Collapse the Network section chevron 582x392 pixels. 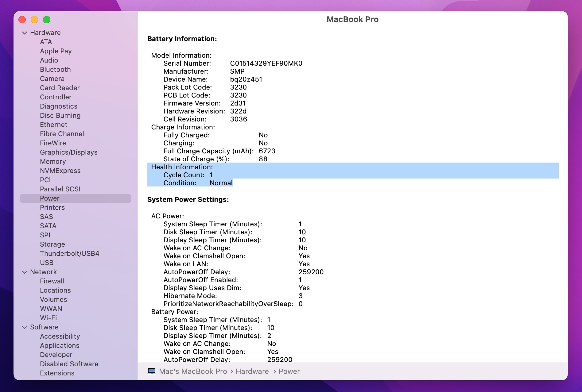tap(25, 272)
